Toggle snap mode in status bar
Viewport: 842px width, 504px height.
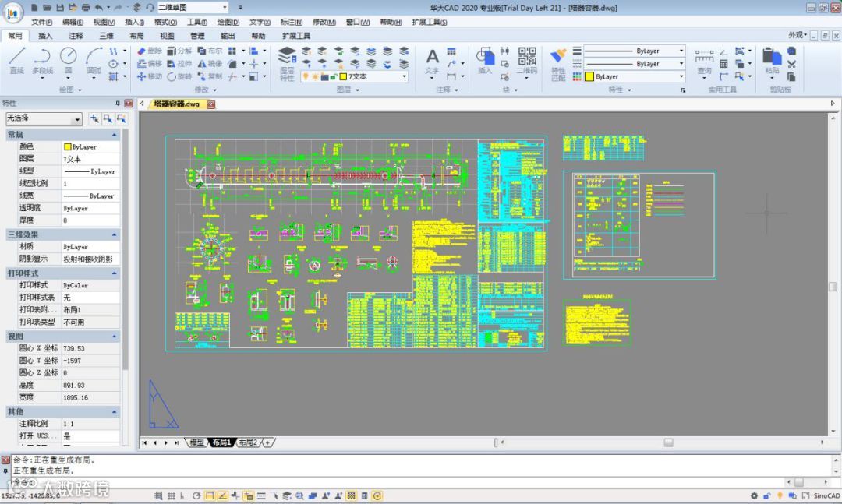158,496
